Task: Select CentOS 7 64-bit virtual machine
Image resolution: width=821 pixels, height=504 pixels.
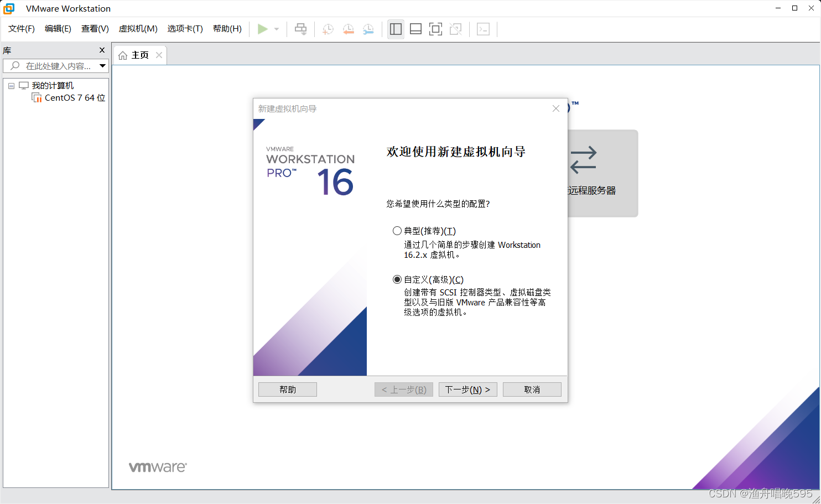Action: tap(75, 98)
